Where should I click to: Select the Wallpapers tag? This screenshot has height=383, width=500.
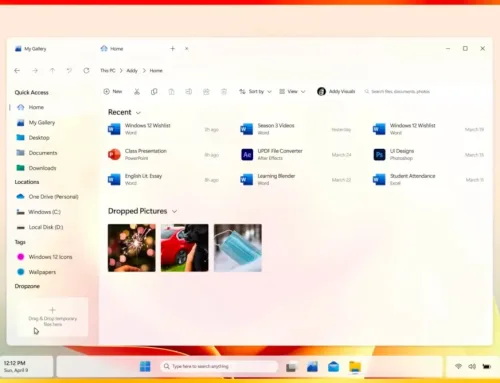[x=36, y=272]
